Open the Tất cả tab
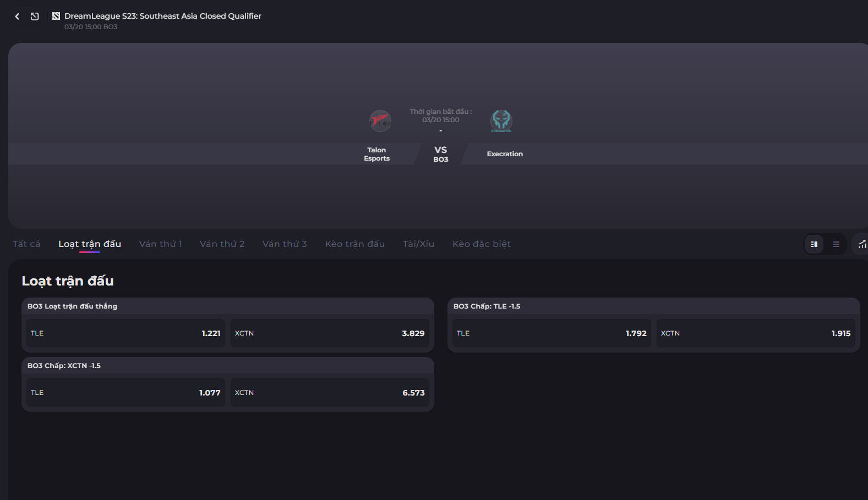868x500 pixels. pyautogui.click(x=26, y=244)
